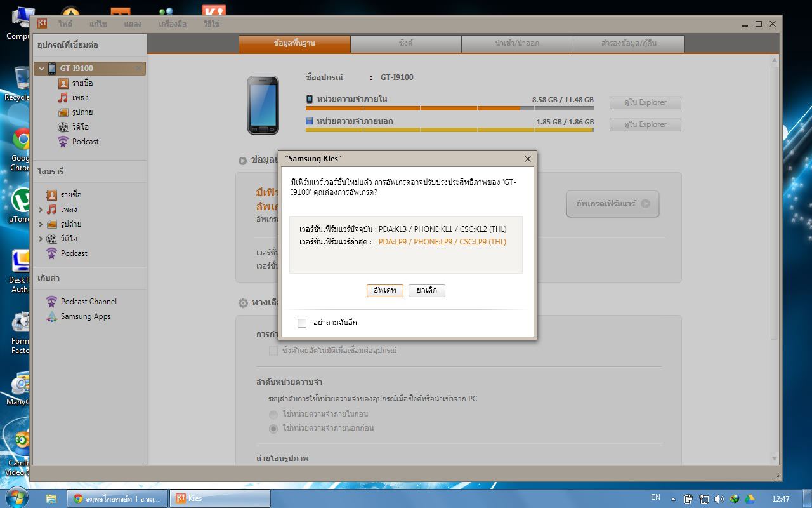Click the อัพเดท button in the dialog

coord(385,290)
